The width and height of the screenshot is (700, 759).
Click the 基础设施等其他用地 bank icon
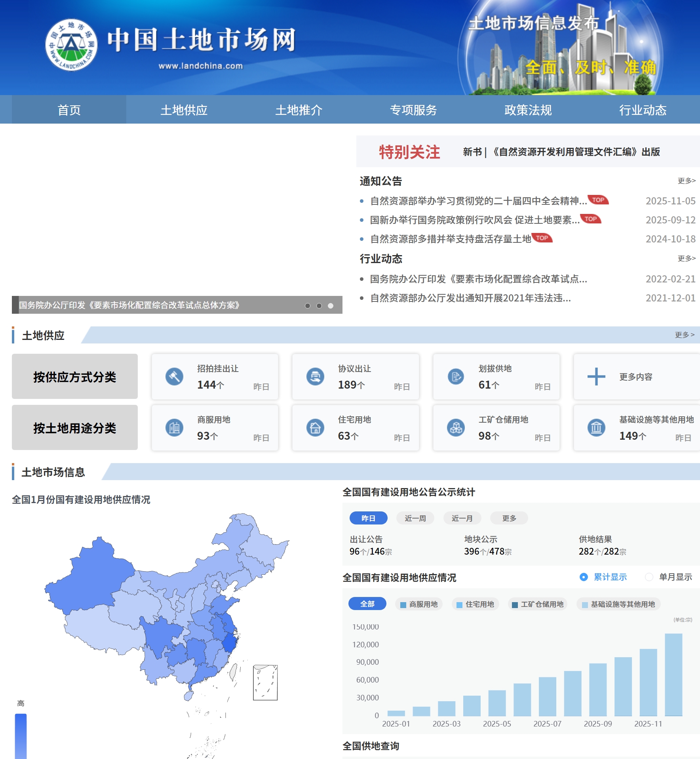click(x=596, y=428)
